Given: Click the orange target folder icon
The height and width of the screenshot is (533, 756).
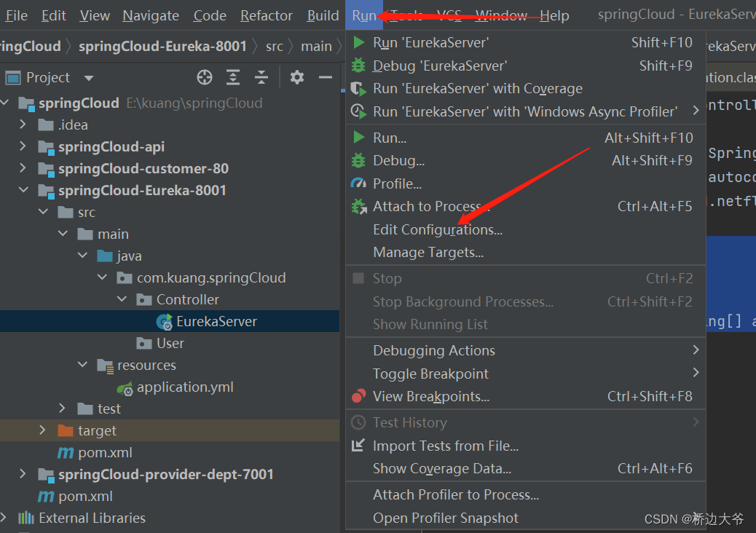Looking at the screenshot, I should point(66,430).
